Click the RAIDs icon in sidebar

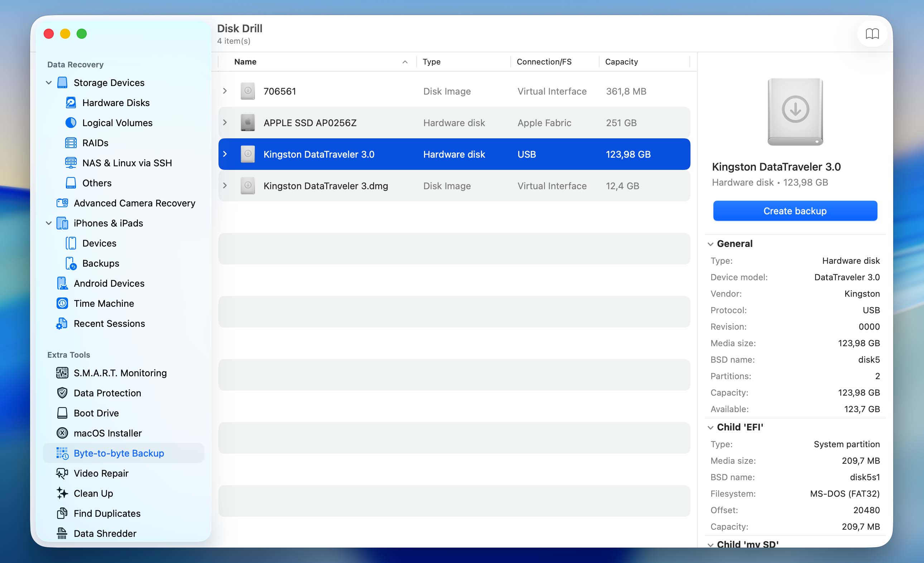point(71,143)
